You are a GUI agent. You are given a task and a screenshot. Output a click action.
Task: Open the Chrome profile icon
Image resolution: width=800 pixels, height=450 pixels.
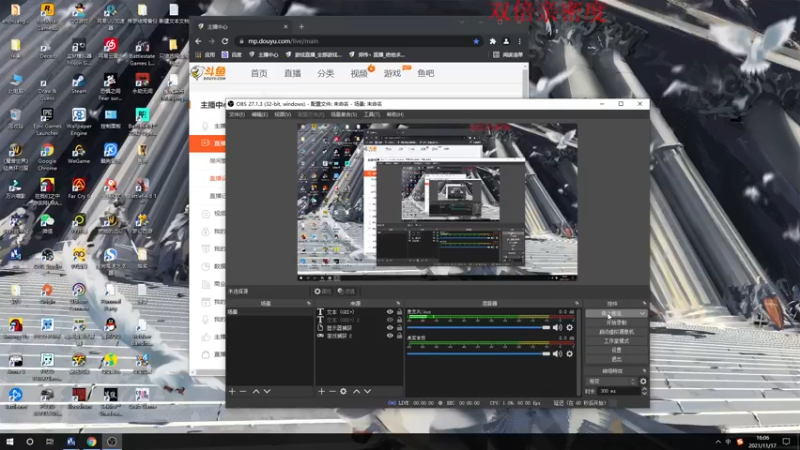[x=506, y=41]
